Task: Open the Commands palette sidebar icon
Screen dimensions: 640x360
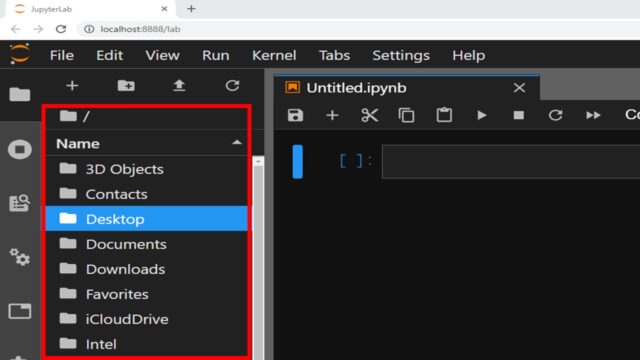Action: (20, 203)
